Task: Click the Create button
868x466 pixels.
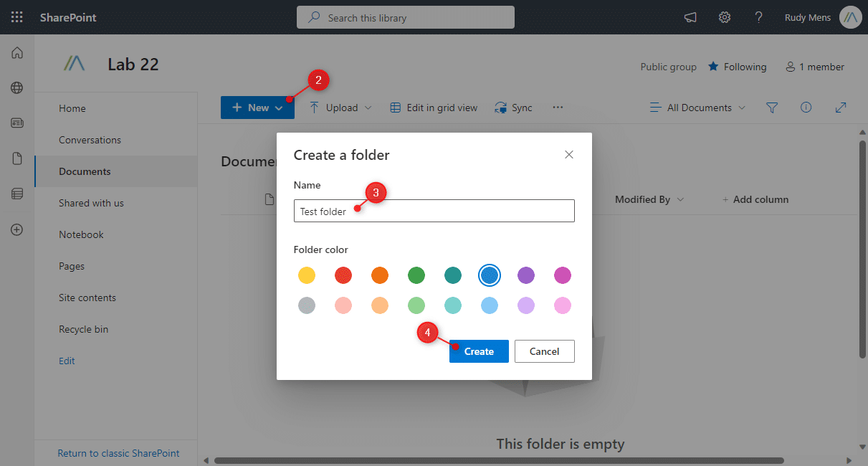Action: point(479,351)
